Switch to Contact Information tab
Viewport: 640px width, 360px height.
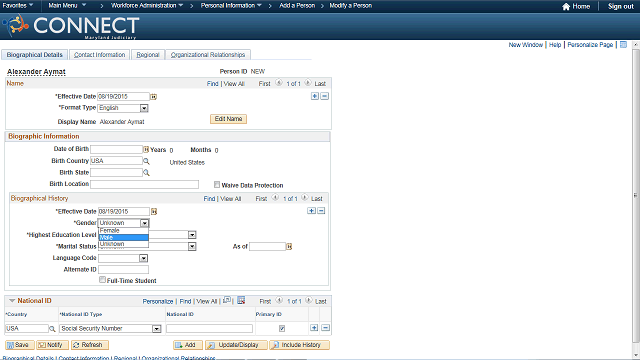pyautogui.click(x=100, y=55)
